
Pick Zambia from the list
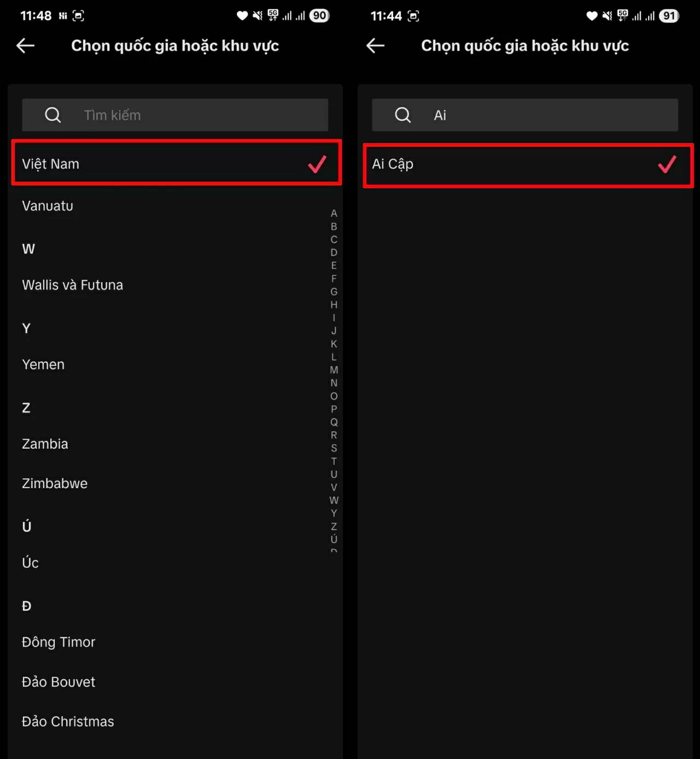pyautogui.click(x=45, y=444)
